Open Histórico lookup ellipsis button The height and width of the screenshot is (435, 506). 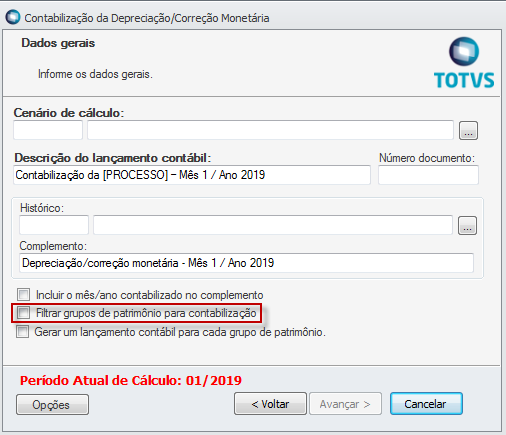[x=467, y=226]
